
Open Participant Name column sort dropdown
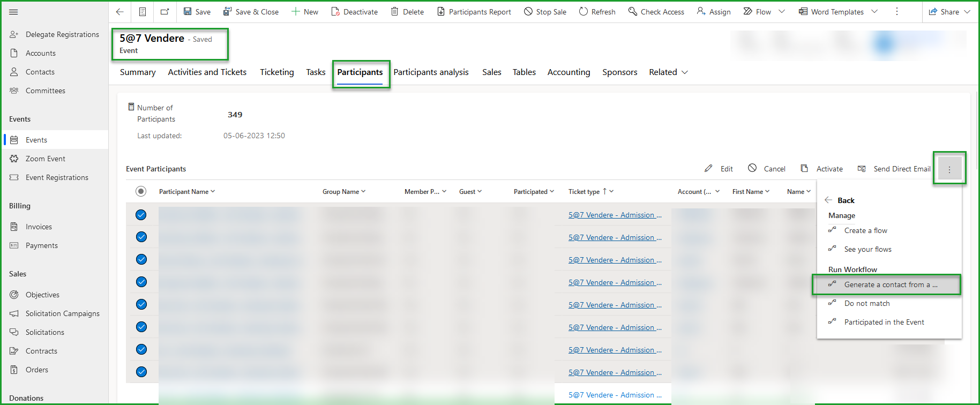(213, 191)
